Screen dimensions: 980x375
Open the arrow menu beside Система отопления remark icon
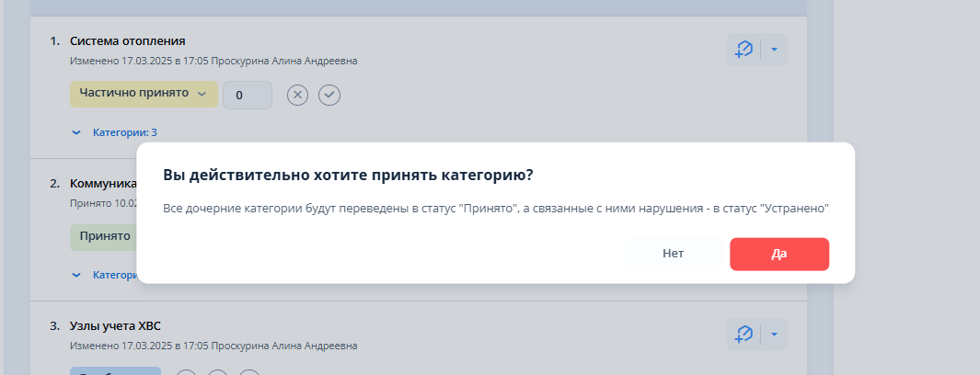(774, 51)
